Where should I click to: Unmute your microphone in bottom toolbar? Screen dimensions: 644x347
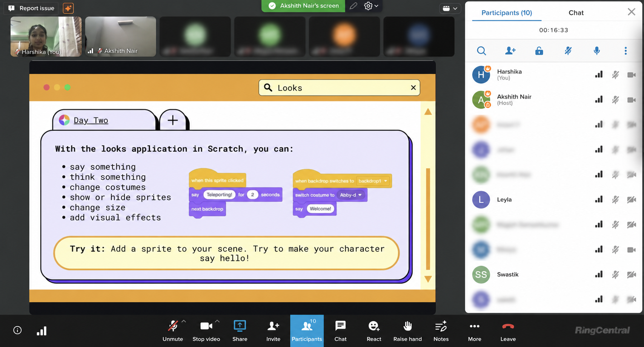(x=172, y=331)
